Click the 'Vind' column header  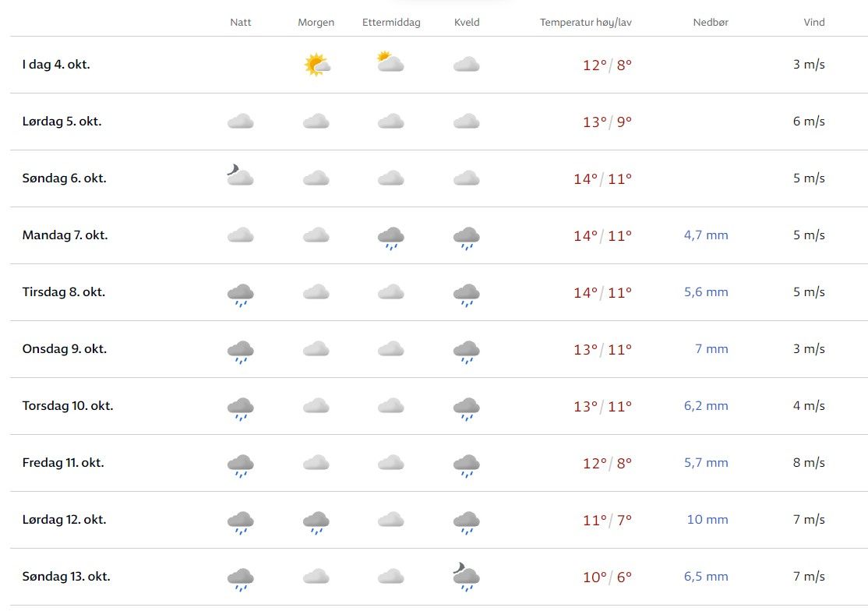pyautogui.click(x=814, y=23)
